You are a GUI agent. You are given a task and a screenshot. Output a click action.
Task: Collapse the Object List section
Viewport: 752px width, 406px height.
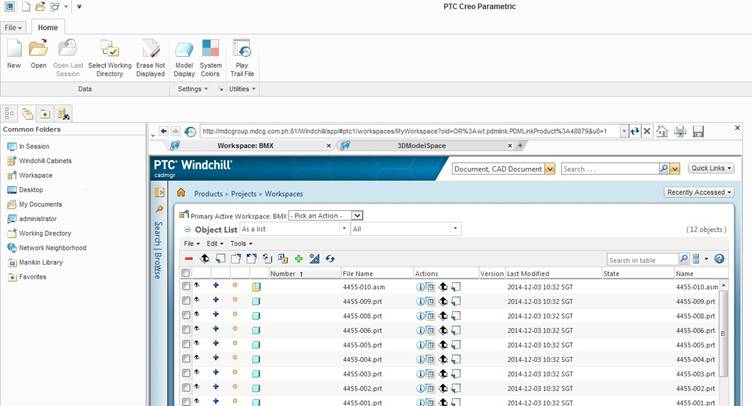point(188,230)
